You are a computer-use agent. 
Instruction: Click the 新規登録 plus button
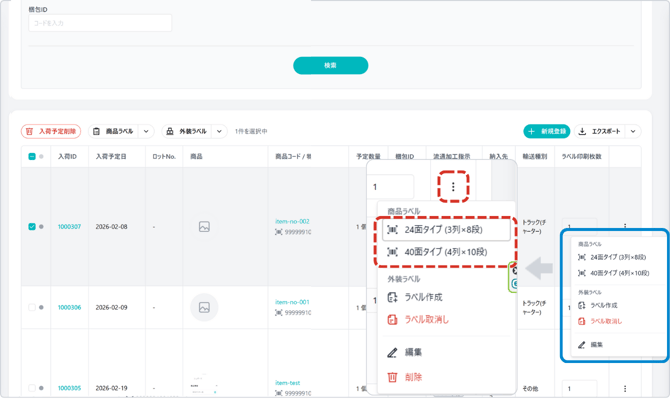pos(547,131)
